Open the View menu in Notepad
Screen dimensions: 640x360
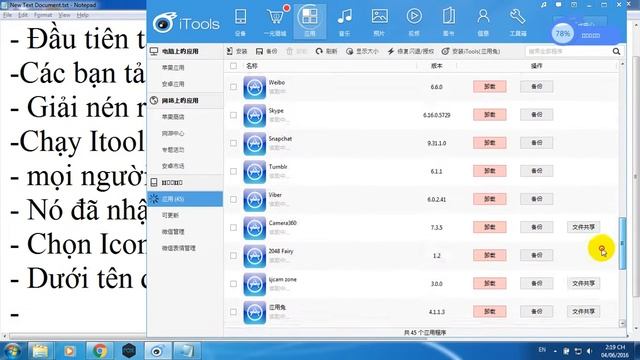point(64,15)
